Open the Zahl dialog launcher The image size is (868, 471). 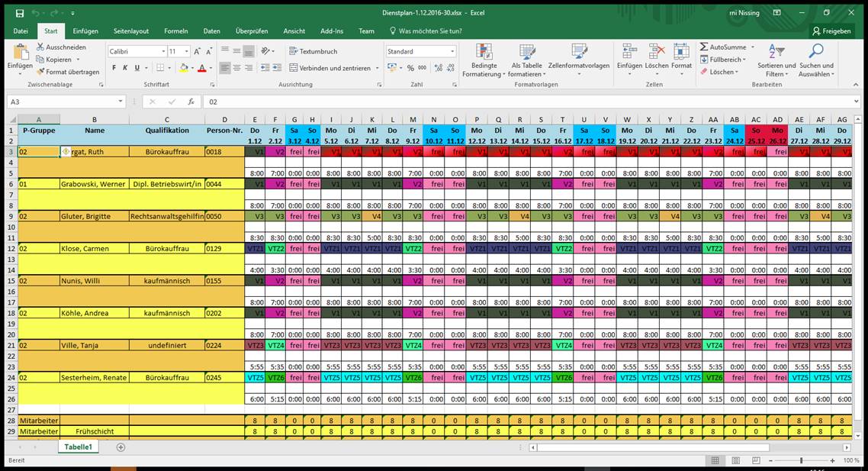tap(455, 85)
